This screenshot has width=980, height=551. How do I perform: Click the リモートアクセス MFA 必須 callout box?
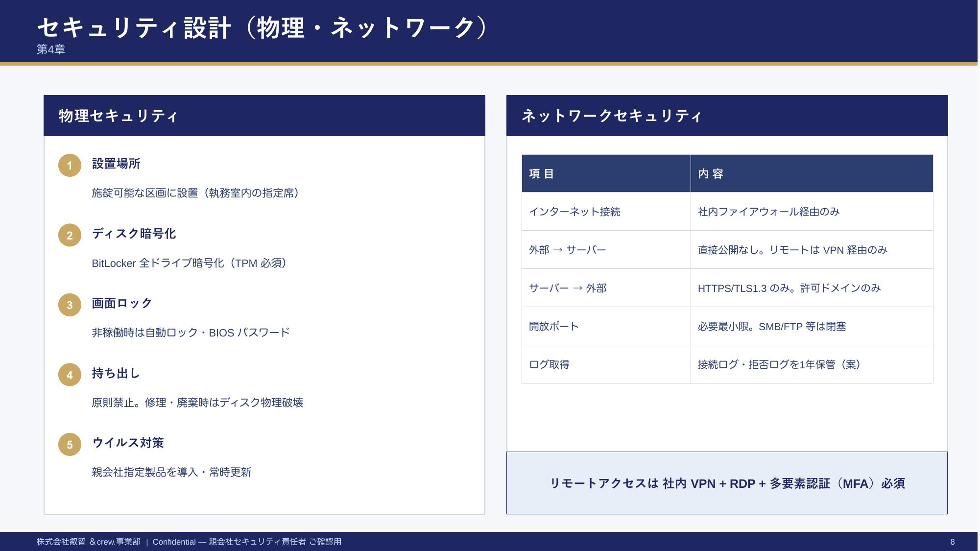point(727,483)
